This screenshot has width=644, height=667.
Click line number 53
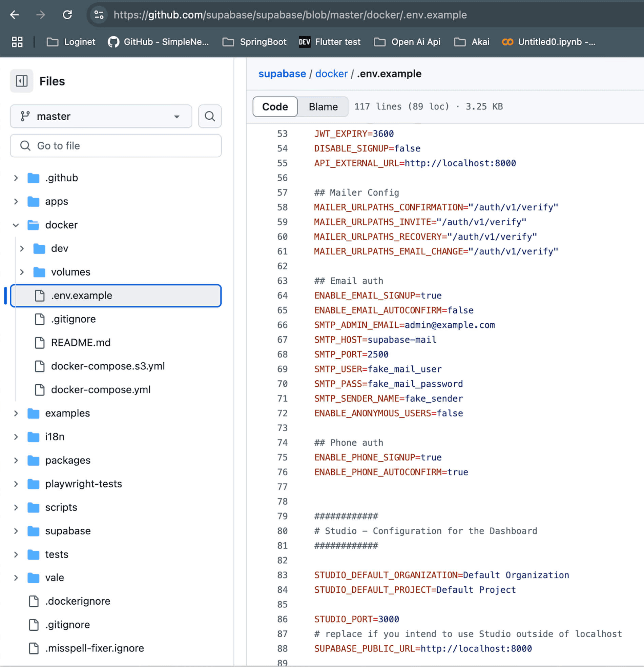pos(282,134)
